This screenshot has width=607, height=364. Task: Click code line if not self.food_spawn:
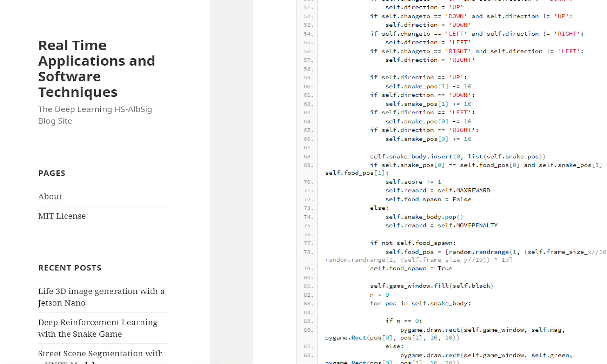413,243
